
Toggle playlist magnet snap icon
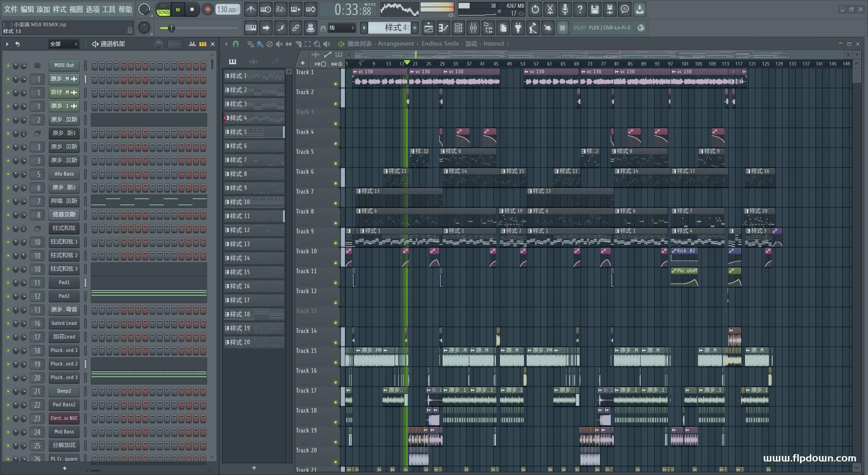coord(236,44)
